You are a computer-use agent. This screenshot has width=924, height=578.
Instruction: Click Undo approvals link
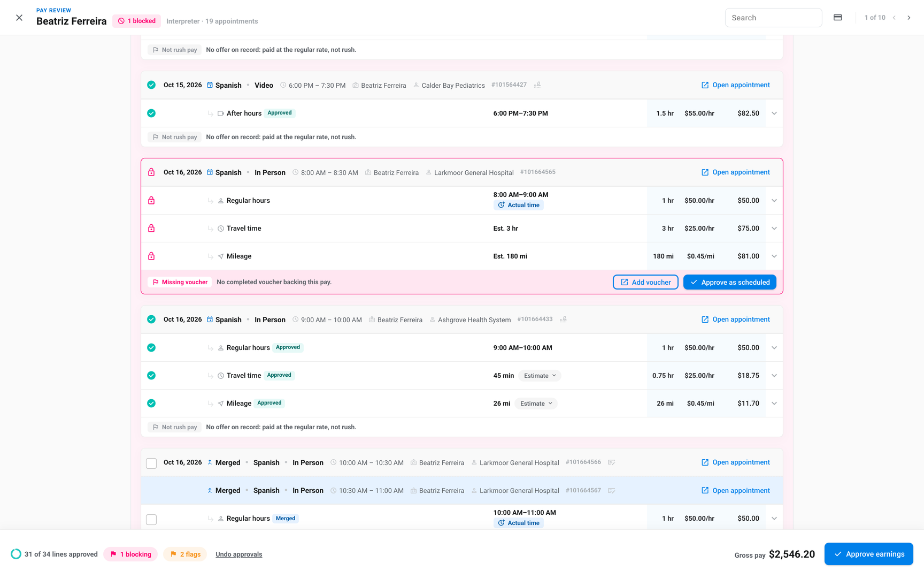[238, 554]
